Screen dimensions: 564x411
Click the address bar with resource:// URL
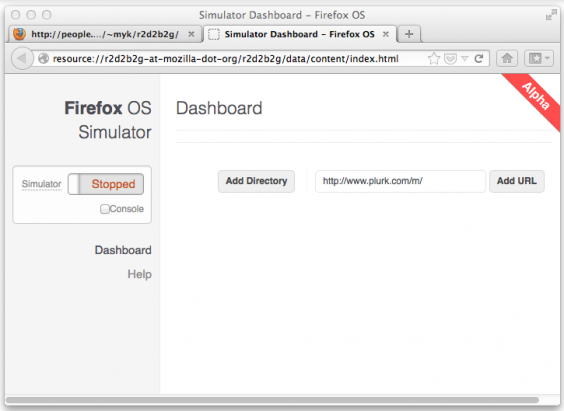coord(226,59)
